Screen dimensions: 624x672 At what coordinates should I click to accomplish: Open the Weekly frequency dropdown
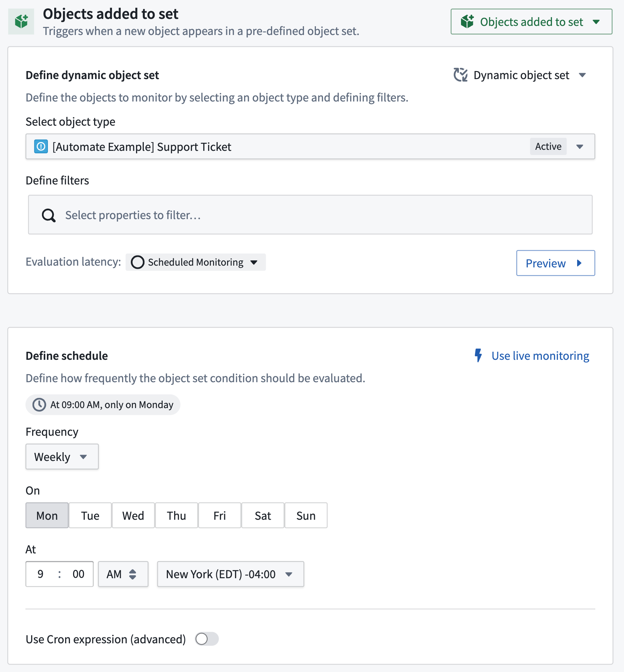tap(62, 457)
